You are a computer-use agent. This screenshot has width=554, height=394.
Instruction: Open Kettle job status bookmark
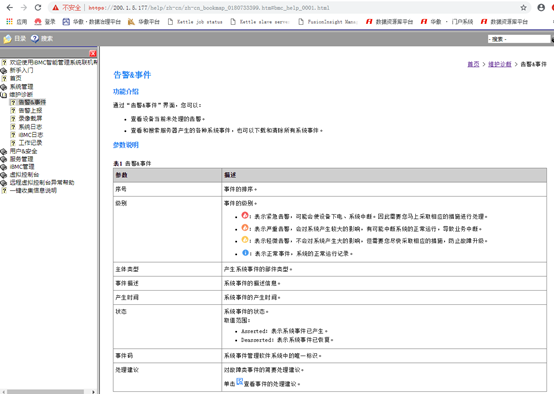pyautogui.click(x=195, y=22)
